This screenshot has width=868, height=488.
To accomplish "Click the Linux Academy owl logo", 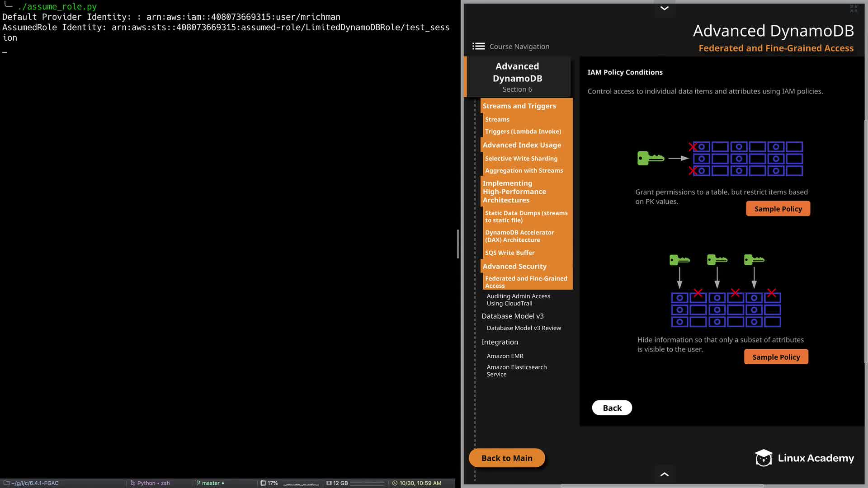I will tap(764, 458).
